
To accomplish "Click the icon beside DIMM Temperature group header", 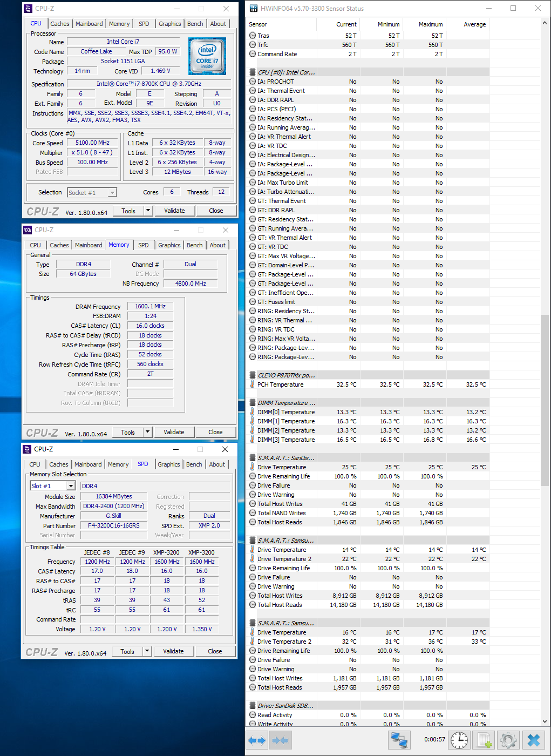I will point(252,403).
